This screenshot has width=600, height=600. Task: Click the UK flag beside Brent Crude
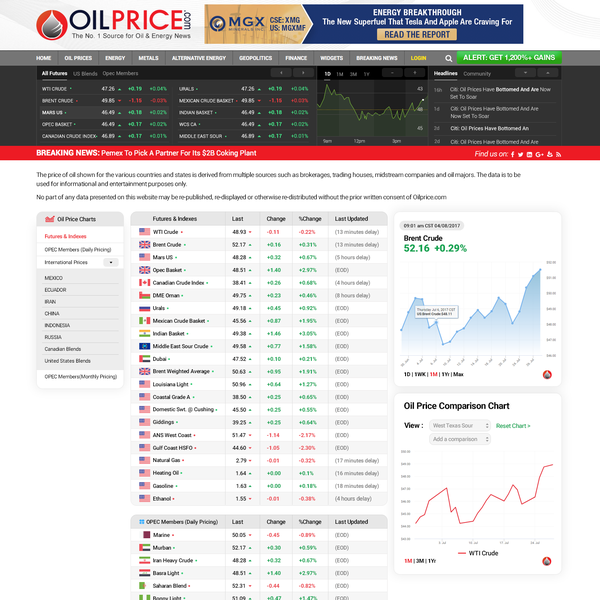(144, 245)
